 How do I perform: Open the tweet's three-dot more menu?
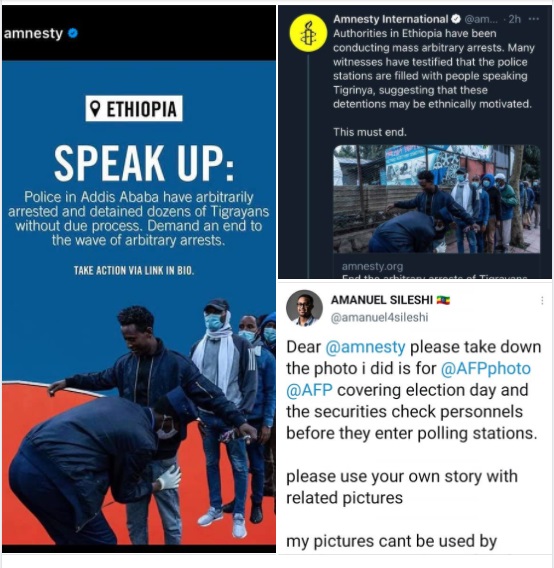pos(533,19)
